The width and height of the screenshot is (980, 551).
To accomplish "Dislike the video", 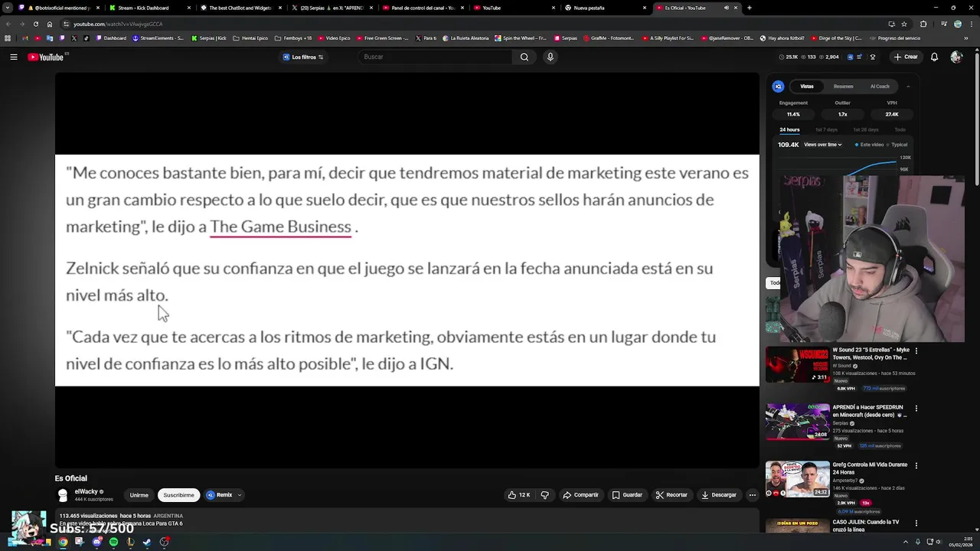I will pos(544,495).
